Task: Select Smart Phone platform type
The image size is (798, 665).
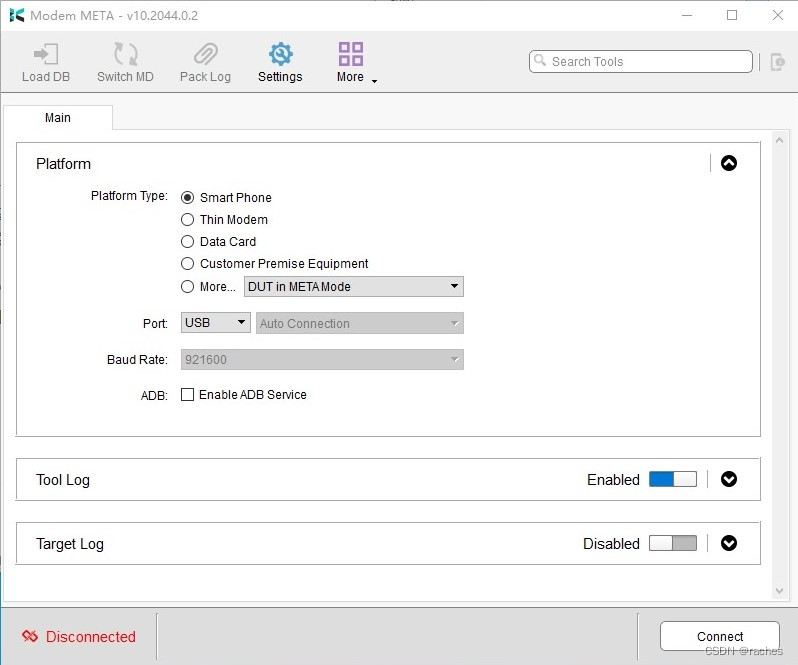Action: [x=187, y=197]
